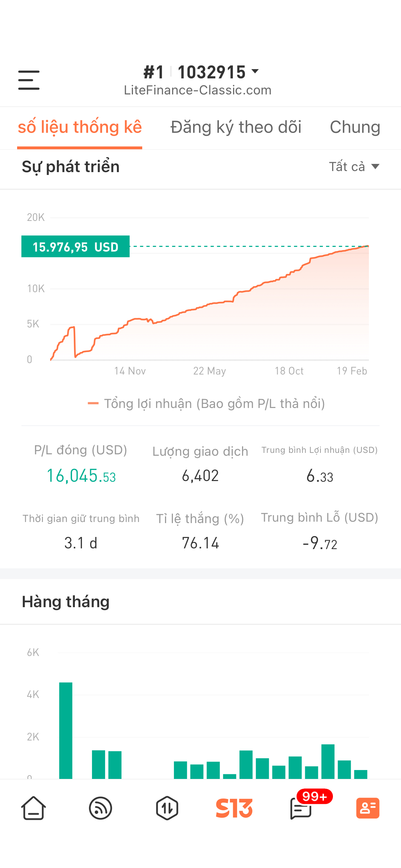Tap the S13 logo icon

tap(234, 808)
